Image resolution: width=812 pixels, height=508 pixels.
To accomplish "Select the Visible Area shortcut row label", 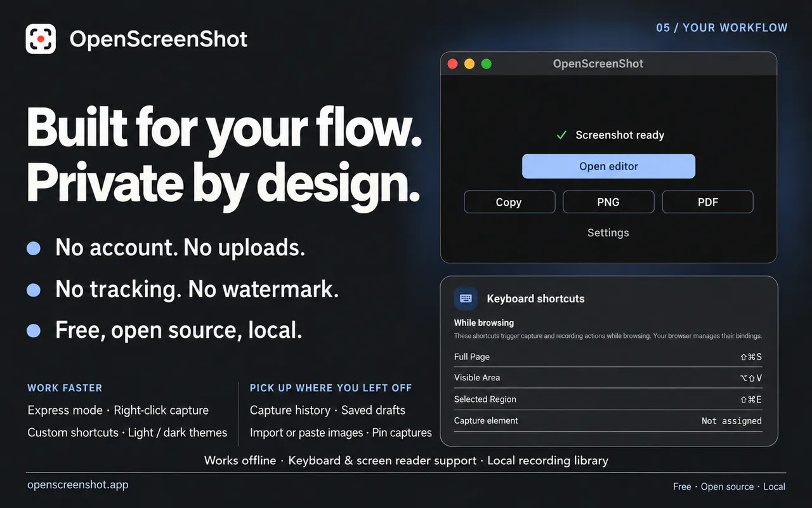I will pyautogui.click(x=477, y=378).
